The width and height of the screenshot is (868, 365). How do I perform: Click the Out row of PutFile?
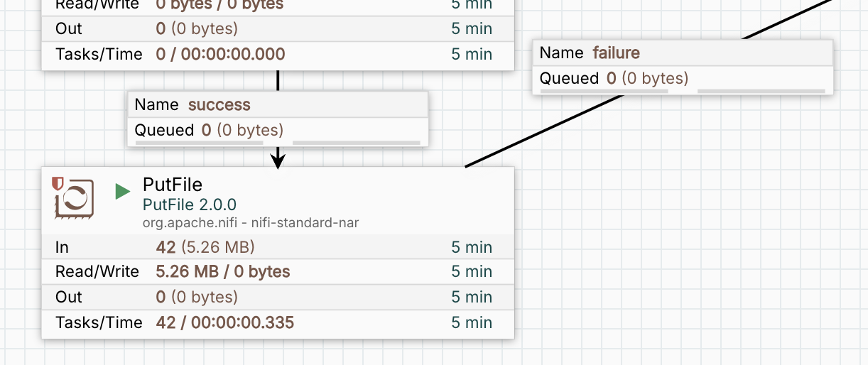point(277,297)
